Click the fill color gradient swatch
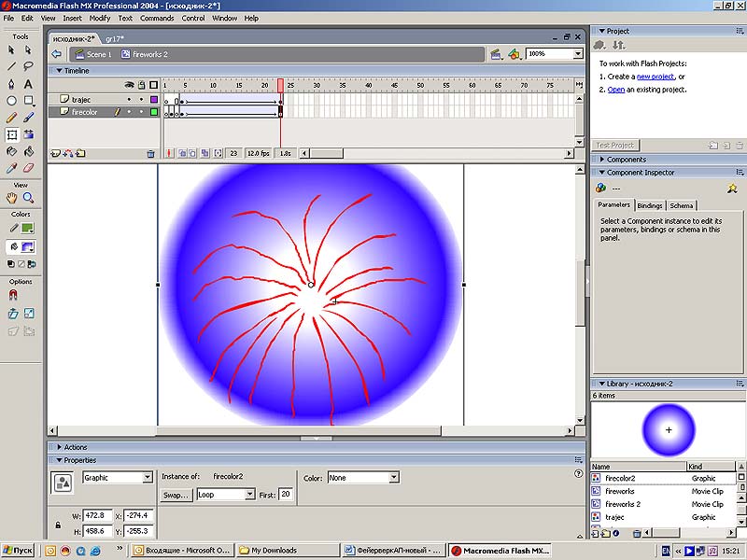 [28, 247]
